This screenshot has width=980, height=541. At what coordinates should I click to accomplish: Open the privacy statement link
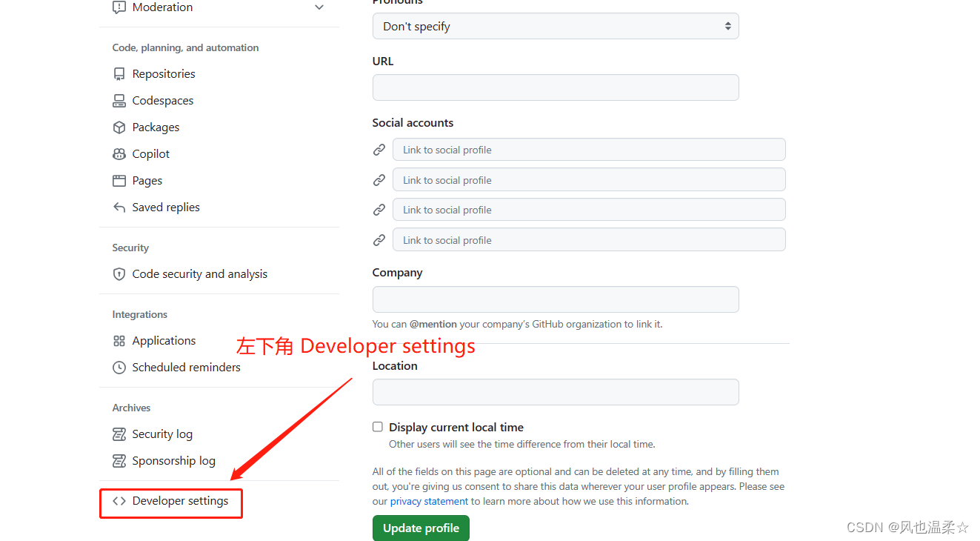click(429, 502)
